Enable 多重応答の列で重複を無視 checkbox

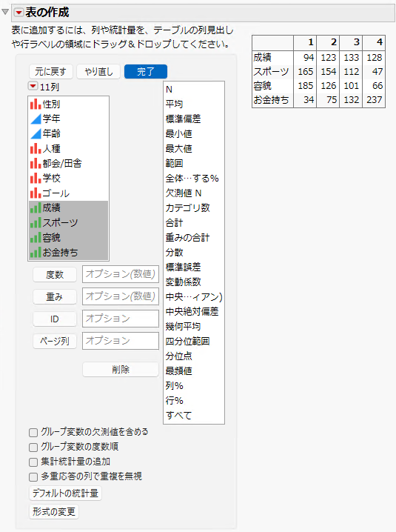33,477
